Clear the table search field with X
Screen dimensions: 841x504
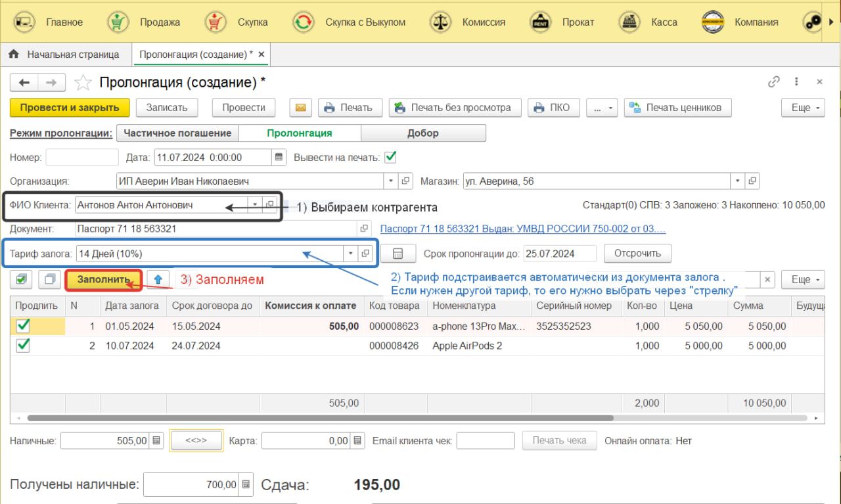767,279
